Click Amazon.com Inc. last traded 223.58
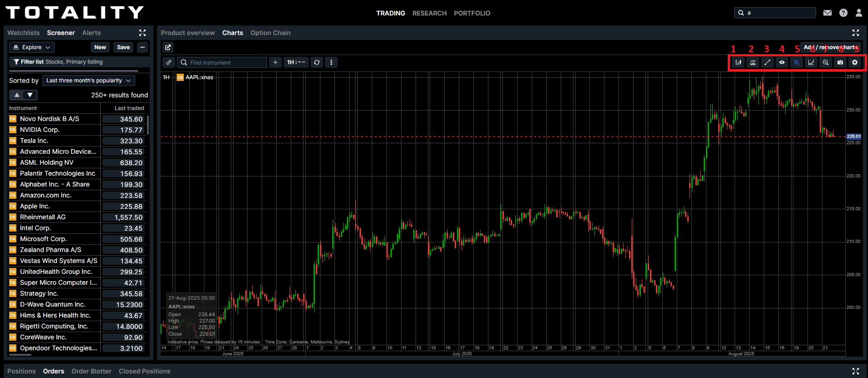This screenshot has height=378, width=868. (x=123, y=196)
